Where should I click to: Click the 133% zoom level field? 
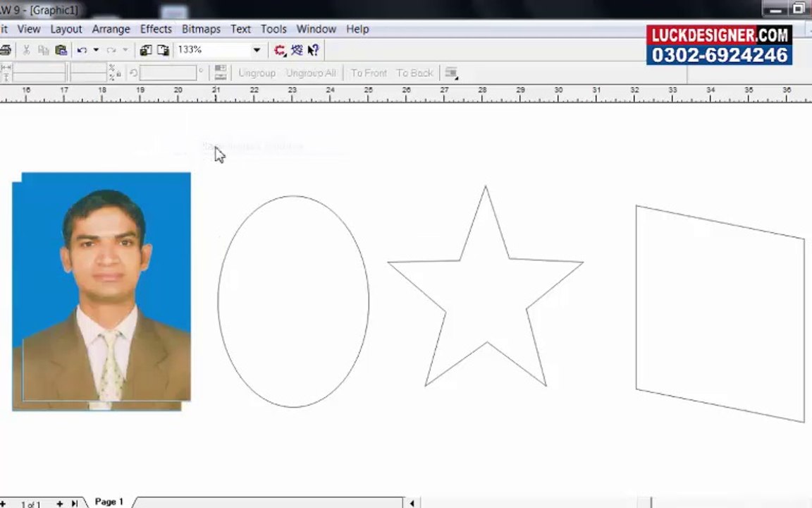pos(213,50)
